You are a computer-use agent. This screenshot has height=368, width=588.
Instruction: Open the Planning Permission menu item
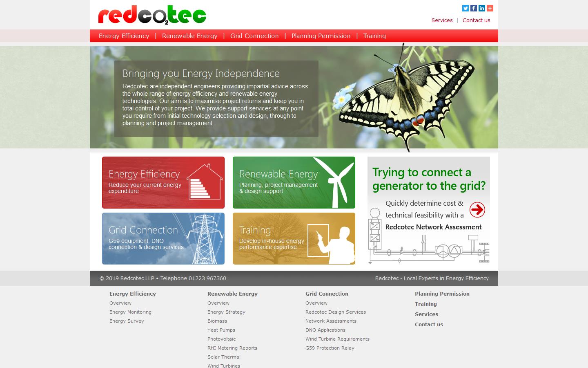321,36
